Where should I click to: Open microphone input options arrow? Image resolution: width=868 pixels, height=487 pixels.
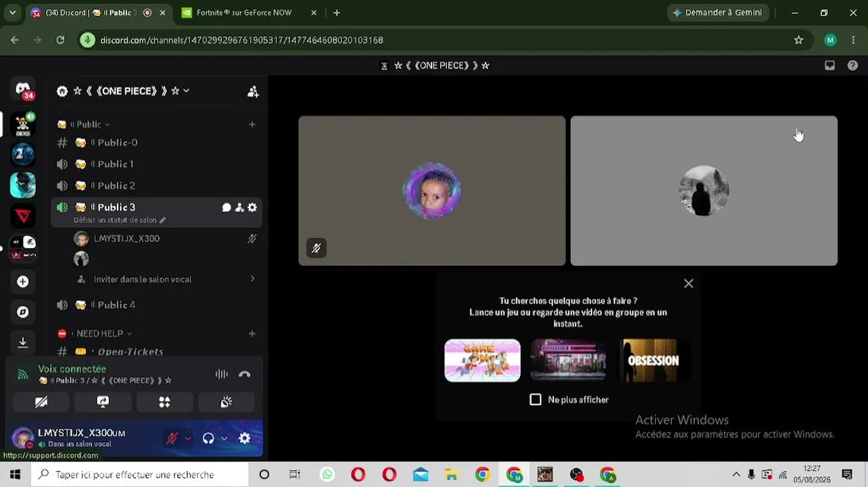click(188, 438)
